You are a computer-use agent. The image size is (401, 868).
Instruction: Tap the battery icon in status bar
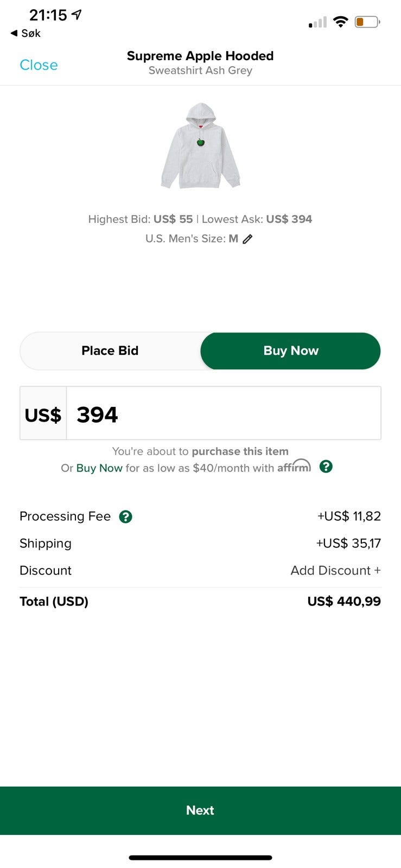[x=367, y=22]
